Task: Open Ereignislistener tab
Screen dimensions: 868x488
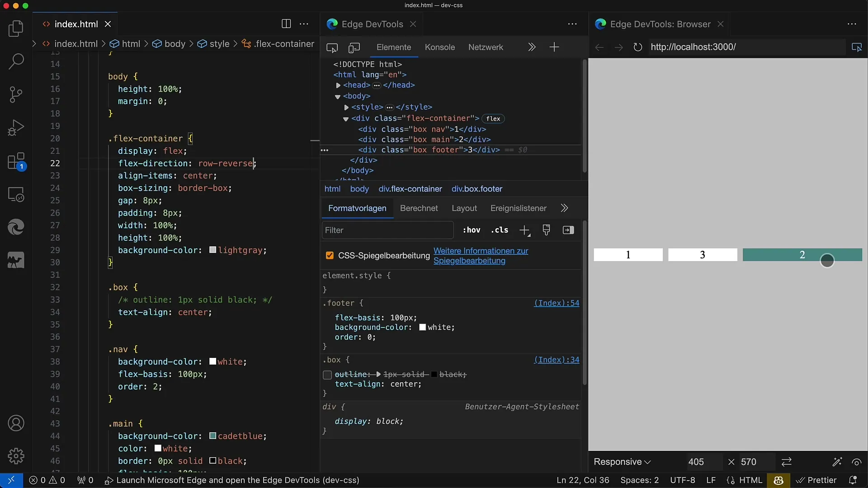Action: pos(519,208)
